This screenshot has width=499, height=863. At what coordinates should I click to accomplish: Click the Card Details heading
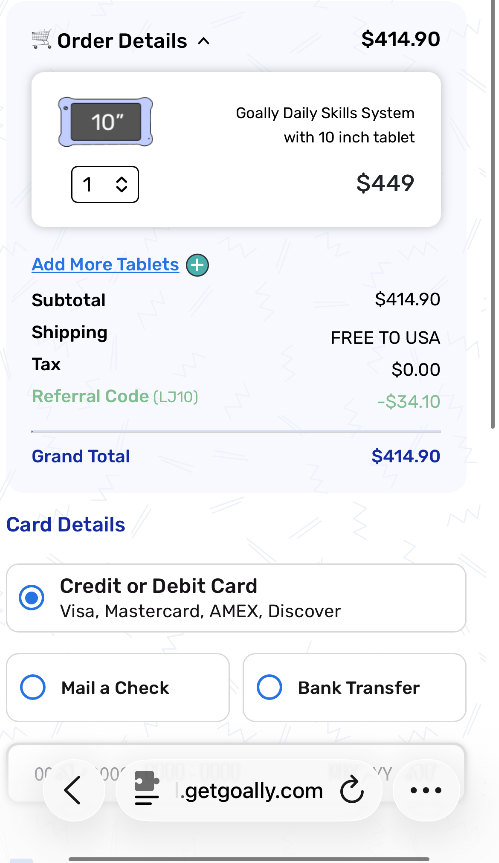tap(65, 525)
